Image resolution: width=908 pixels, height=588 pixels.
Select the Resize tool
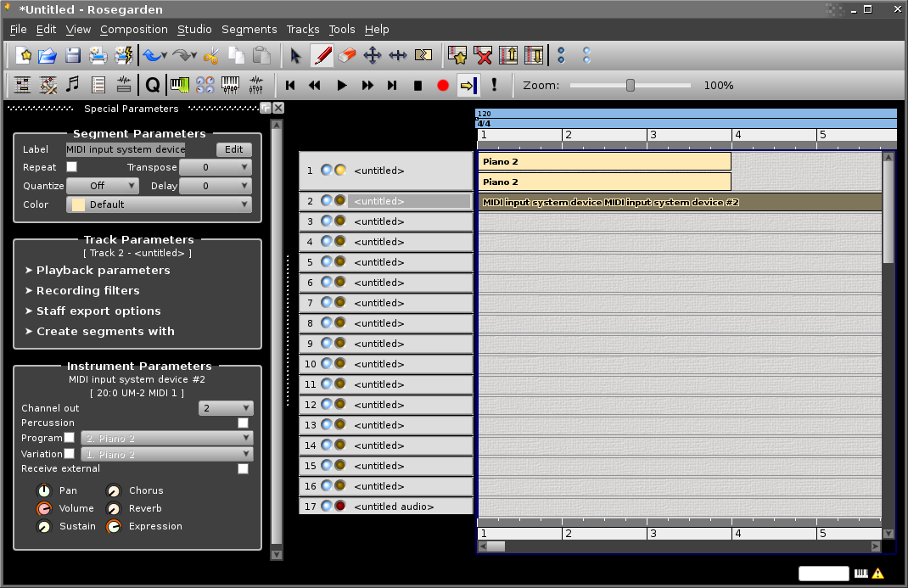(x=396, y=55)
